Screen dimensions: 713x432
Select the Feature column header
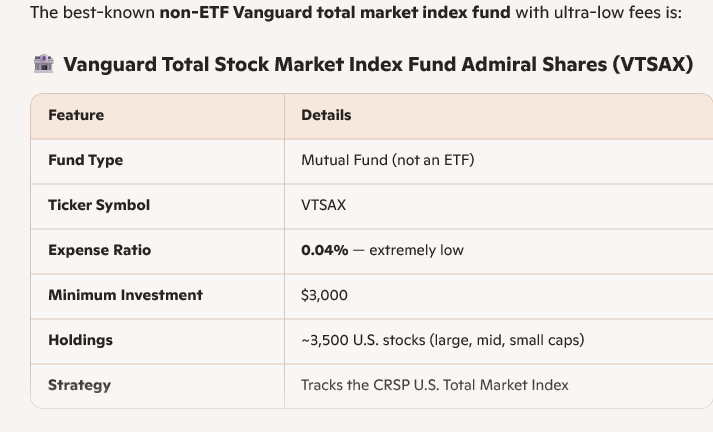pyautogui.click(x=76, y=115)
